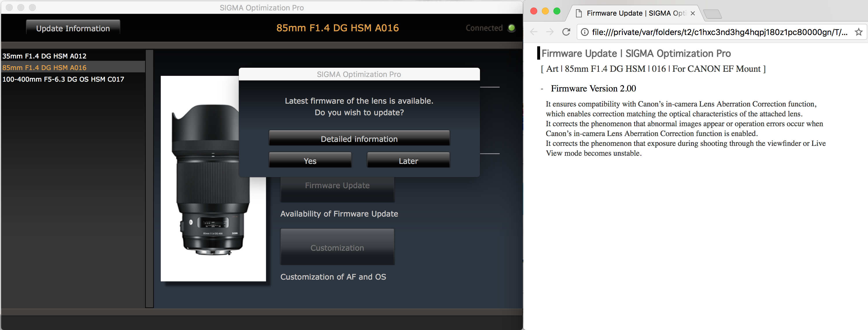Image resolution: width=868 pixels, height=330 pixels.
Task: Close the Firmware Update browser tab
Action: tap(693, 13)
